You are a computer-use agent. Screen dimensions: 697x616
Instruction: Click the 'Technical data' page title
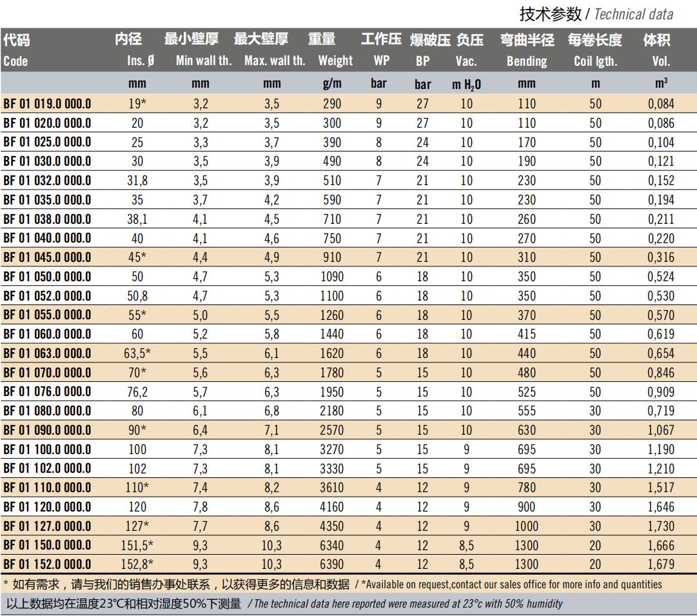(633, 14)
